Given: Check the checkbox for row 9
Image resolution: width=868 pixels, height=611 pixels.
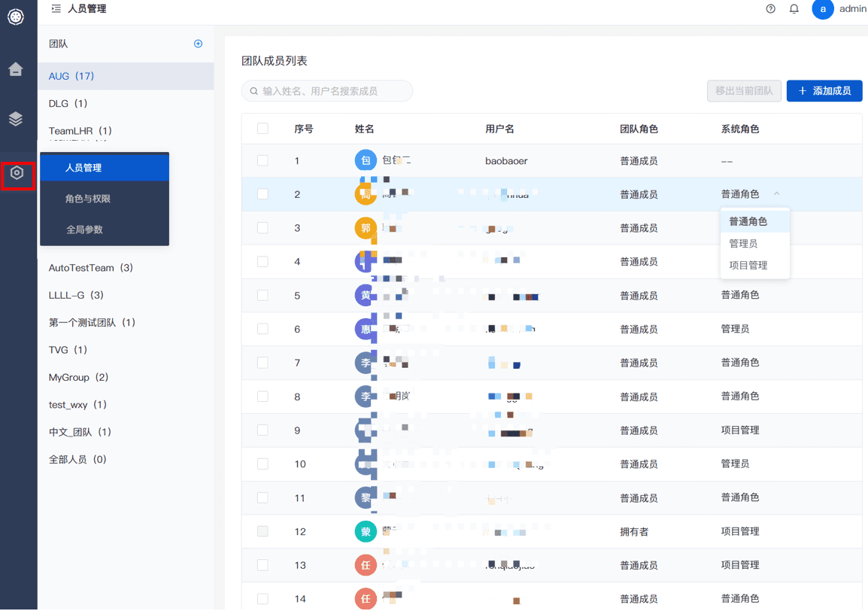Looking at the screenshot, I should (x=263, y=430).
